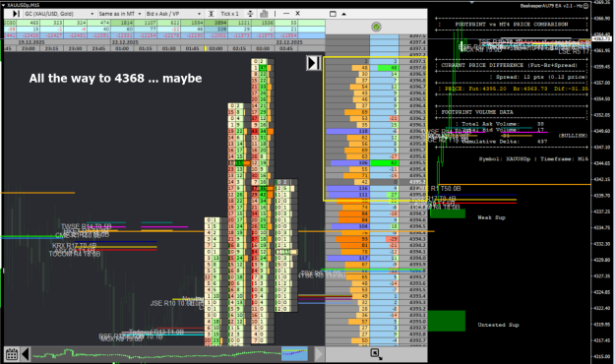Click the 'Cumulative Delta: 437' line
This screenshot has width=615, height=364.
coord(505,142)
